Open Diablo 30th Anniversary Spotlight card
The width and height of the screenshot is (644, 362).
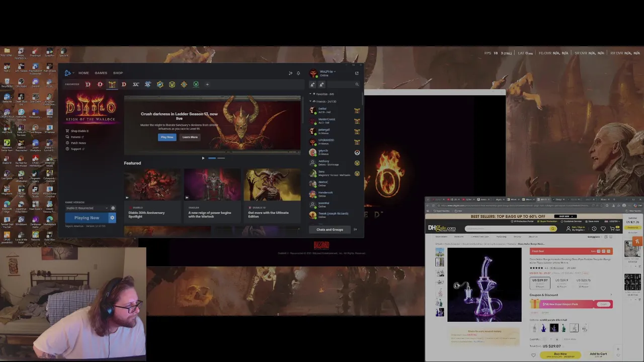point(152,195)
